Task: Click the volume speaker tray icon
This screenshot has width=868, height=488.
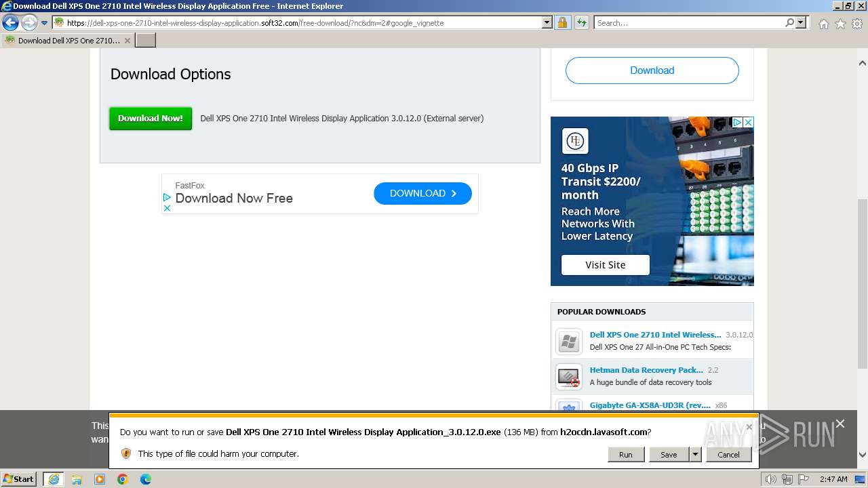Action: tap(770, 479)
